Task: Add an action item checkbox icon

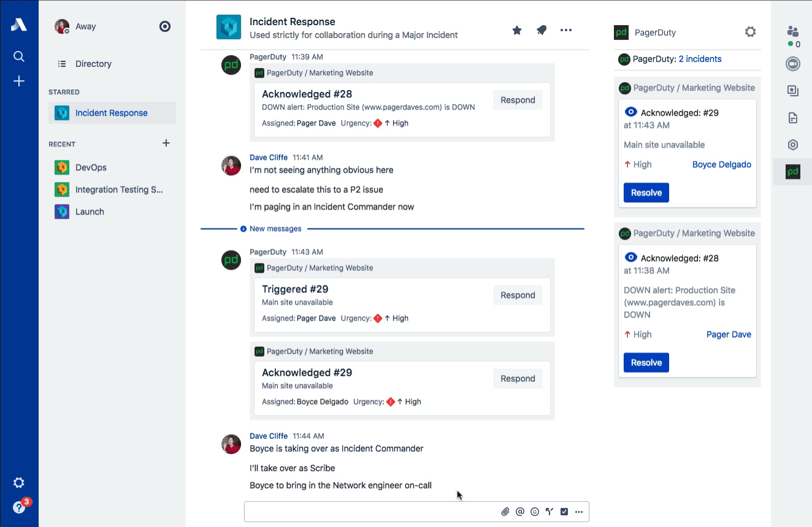Action: 564,512
